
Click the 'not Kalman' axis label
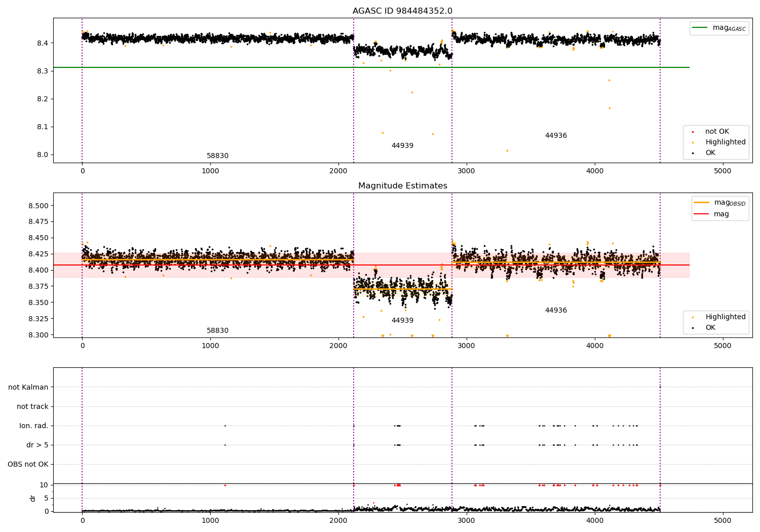coord(28,388)
